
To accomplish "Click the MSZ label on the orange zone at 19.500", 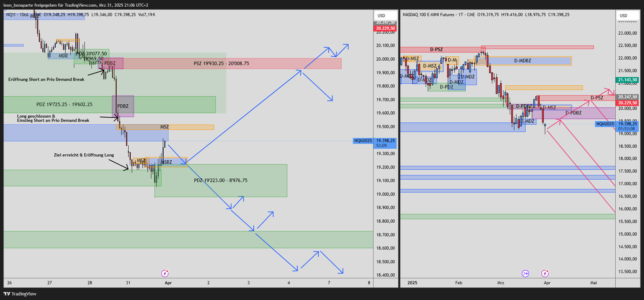I will (164, 127).
